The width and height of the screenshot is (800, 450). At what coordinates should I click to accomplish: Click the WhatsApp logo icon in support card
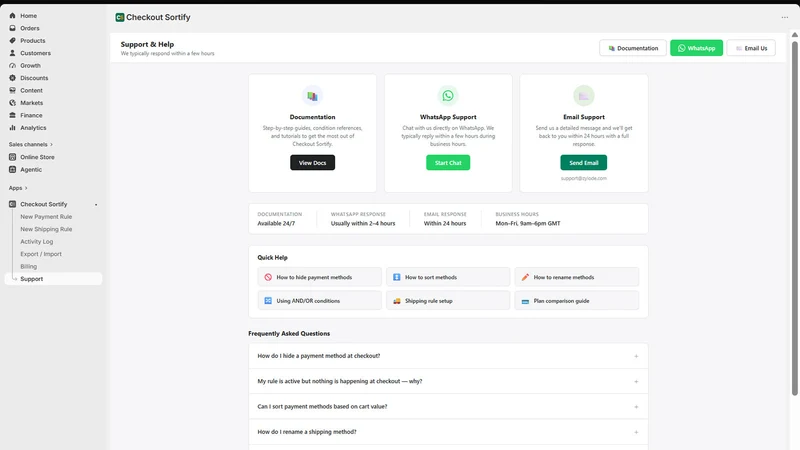pyautogui.click(x=448, y=95)
